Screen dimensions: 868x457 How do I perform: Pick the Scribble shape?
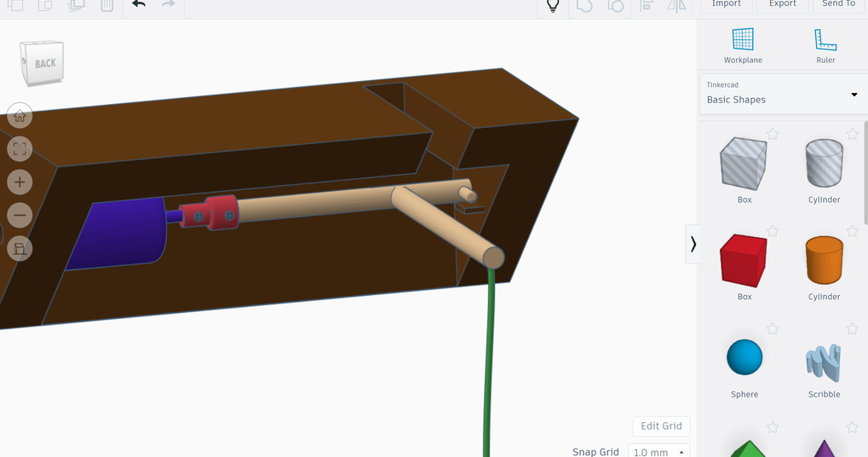point(824,363)
